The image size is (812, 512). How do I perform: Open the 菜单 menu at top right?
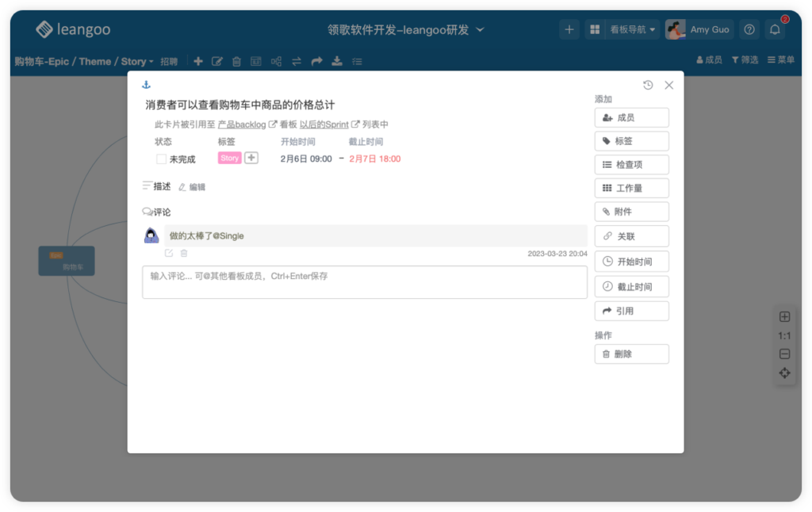tap(780, 61)
